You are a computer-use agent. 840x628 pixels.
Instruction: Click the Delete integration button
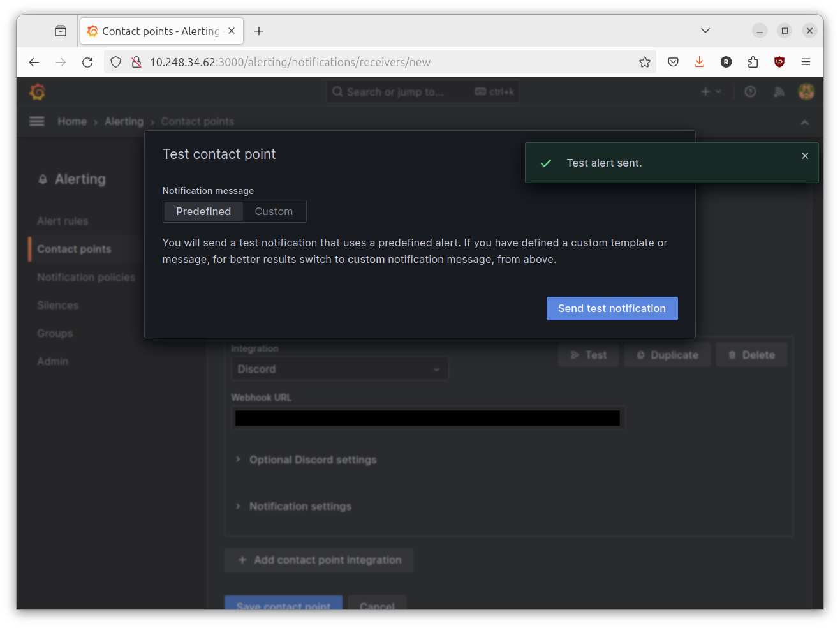[751, 355]
